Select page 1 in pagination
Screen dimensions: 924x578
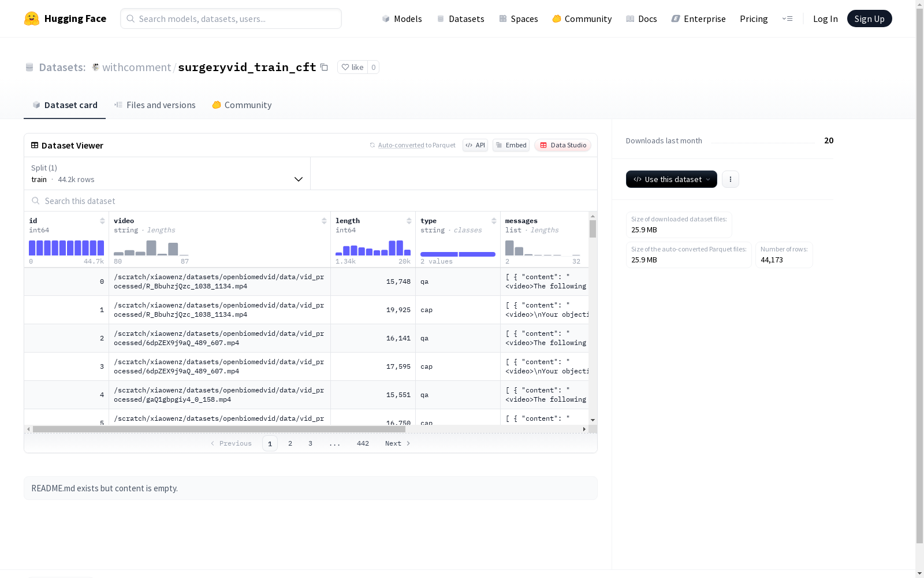tap(270, 443)
